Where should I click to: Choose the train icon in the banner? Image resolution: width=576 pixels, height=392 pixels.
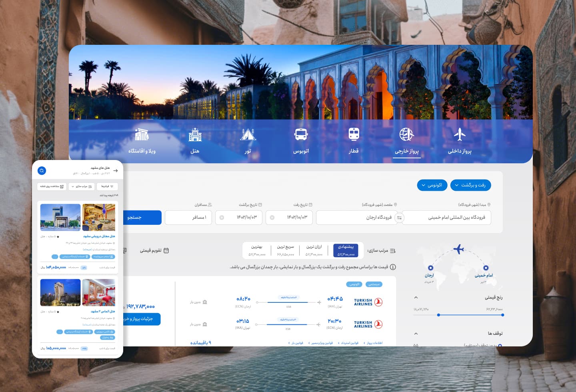(354, 134)
